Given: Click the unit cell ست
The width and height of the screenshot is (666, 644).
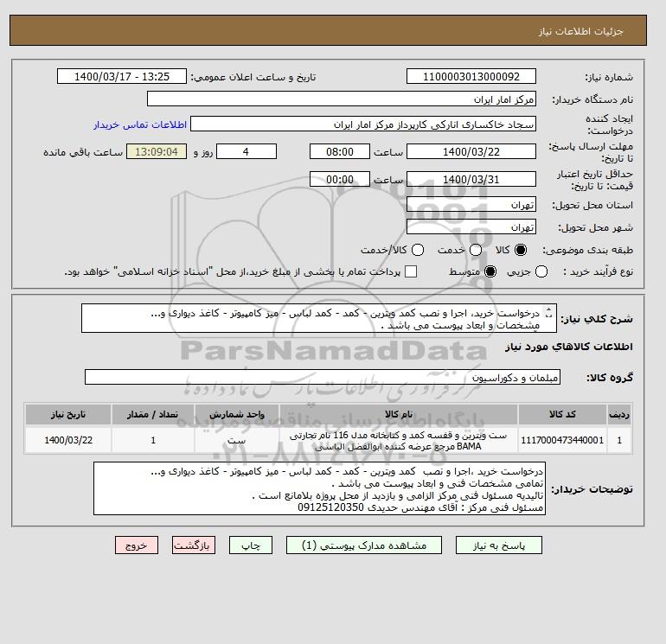Looking at the screenshot, I should [x=237, y=440].
